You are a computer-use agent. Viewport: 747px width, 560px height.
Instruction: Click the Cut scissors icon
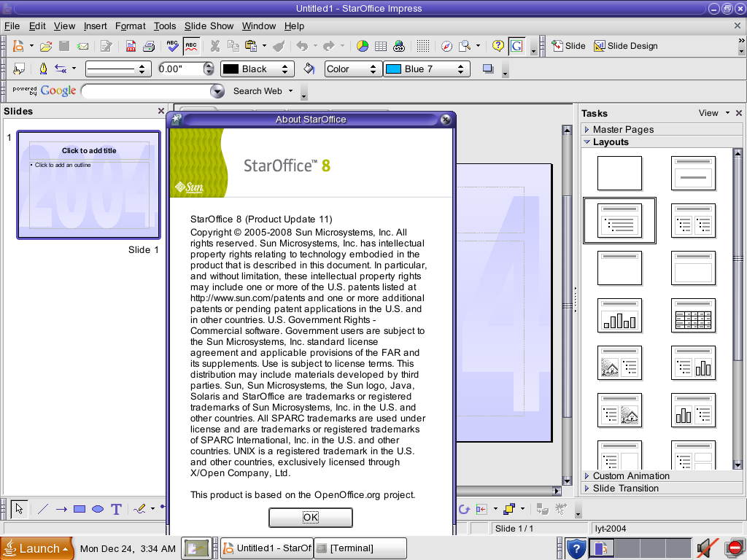tap(215, 46)
